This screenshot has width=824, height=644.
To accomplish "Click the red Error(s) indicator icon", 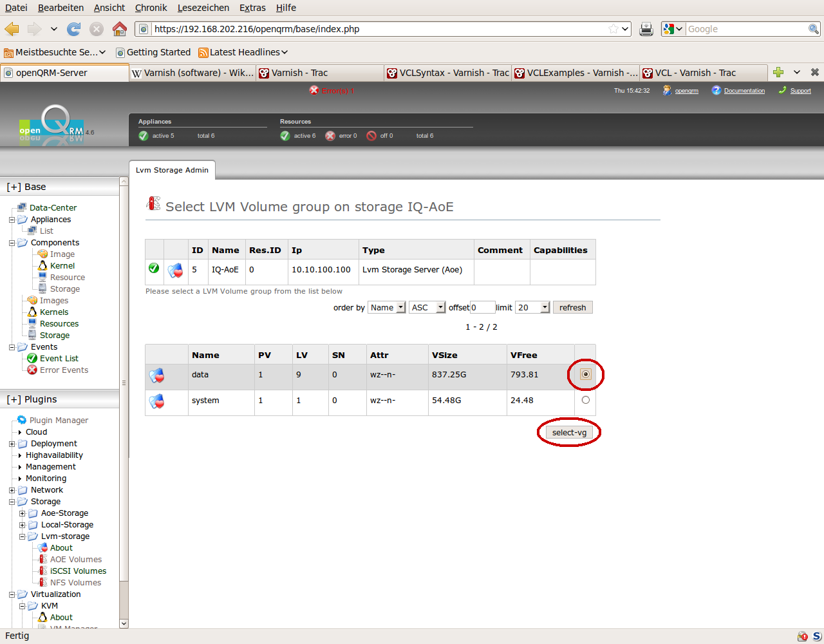I will [314, 91].
